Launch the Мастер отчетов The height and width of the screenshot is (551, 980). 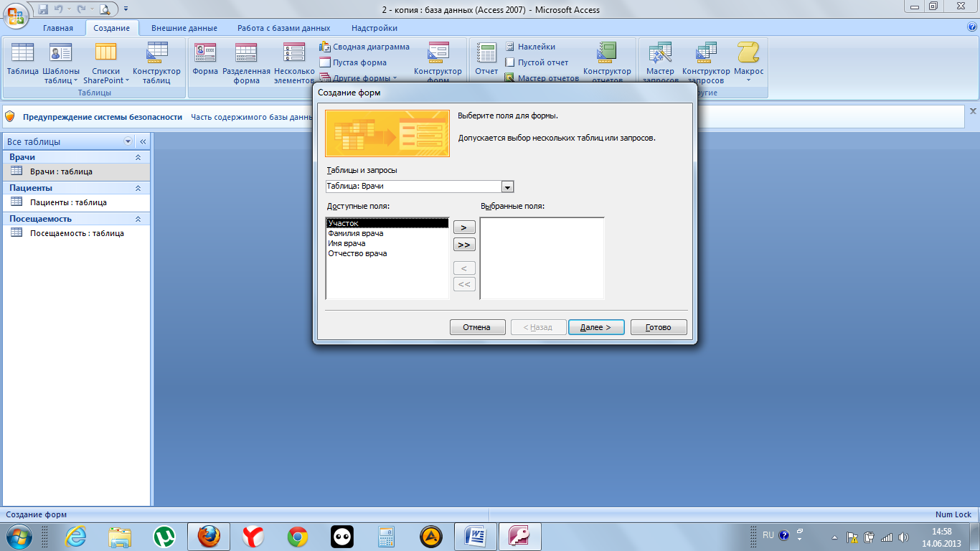click(542, 78)
